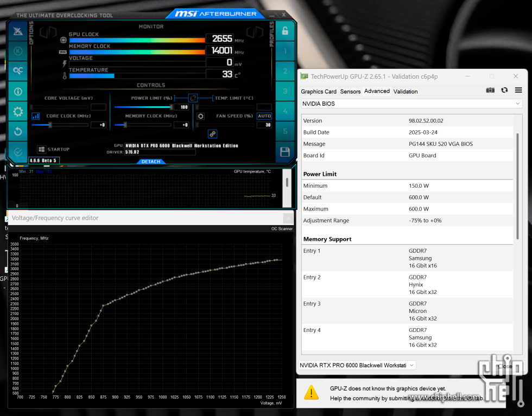Click the GPU-Z app icon in title bar
532x416 pixels.
[304, 76]
